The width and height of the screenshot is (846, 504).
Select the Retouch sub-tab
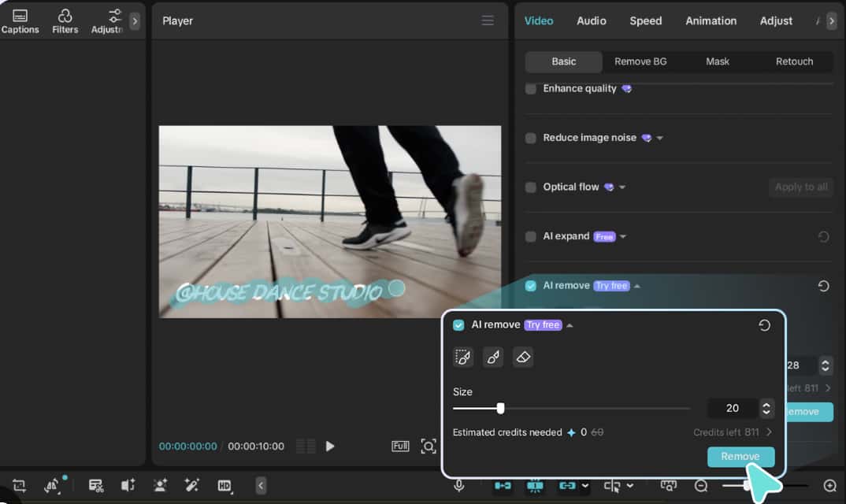794,61
